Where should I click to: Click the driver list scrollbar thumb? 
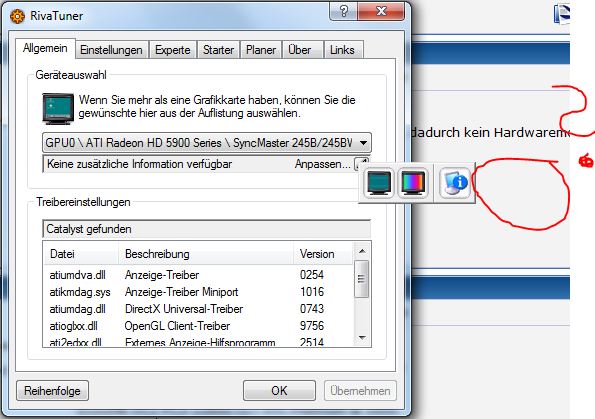[x=361, y=279]
